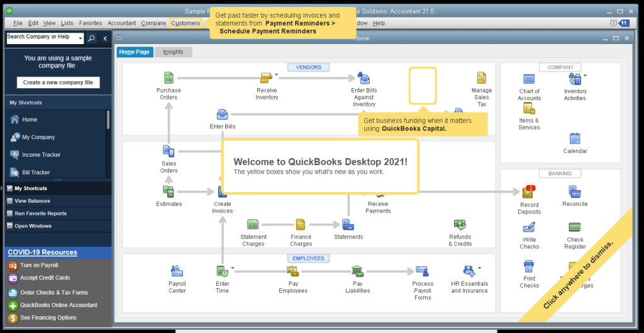Switch to the Insights tab
This screenshot has width=644, height=333.
(173, 52)
